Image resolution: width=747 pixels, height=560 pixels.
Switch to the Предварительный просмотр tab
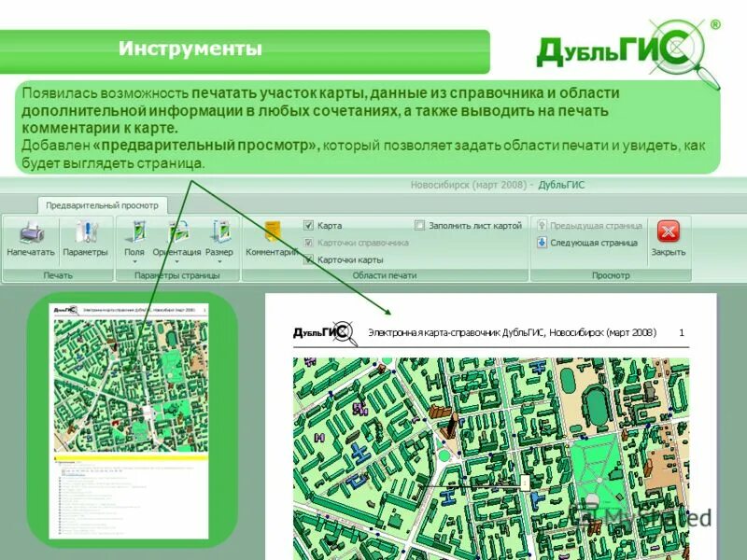click(x=102, y=205)
